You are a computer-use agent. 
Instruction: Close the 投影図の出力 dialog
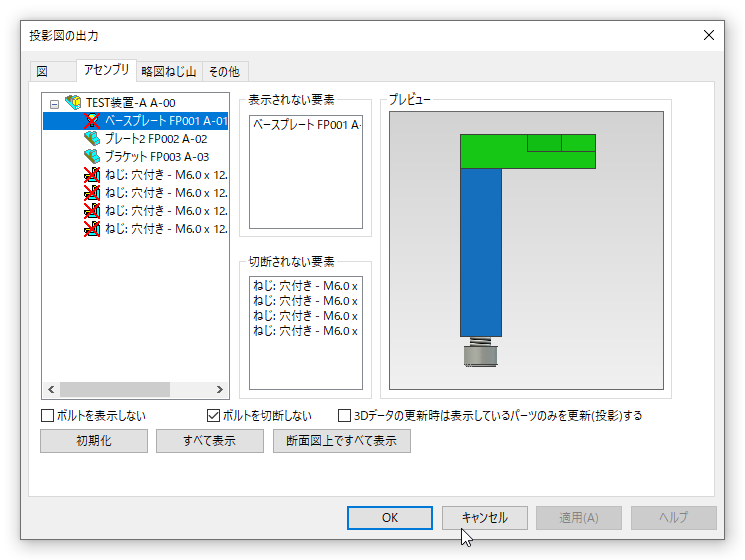pyautogui.click(x=708, y=36)
